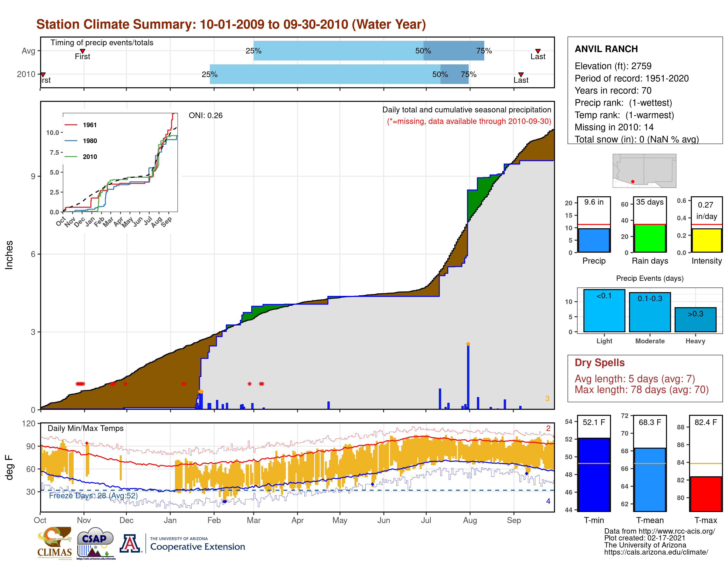728x563 pixels.
Task: Click the 'Plot created: 02-17-2021' text
Action: coord(645,538)
